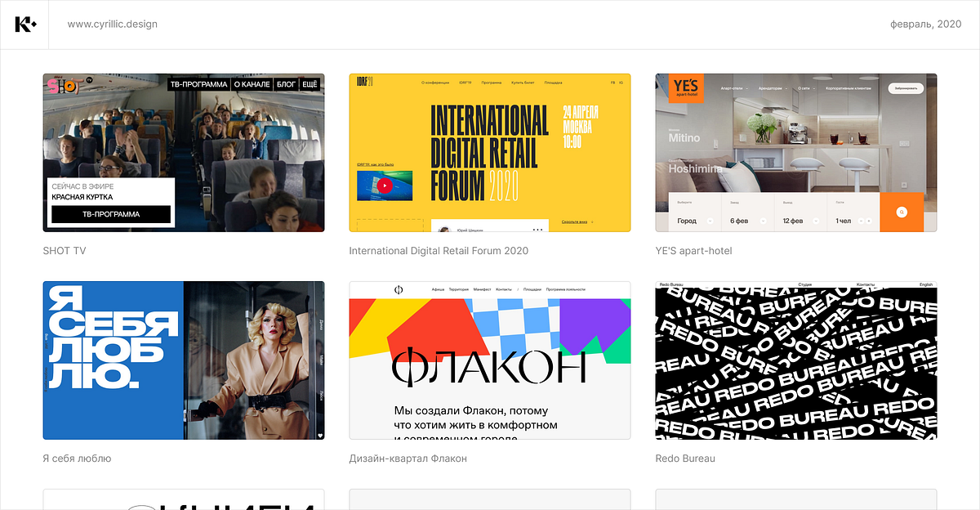
Task: Click Площадка in the IDRF menu
Action: tap(553, 83)
